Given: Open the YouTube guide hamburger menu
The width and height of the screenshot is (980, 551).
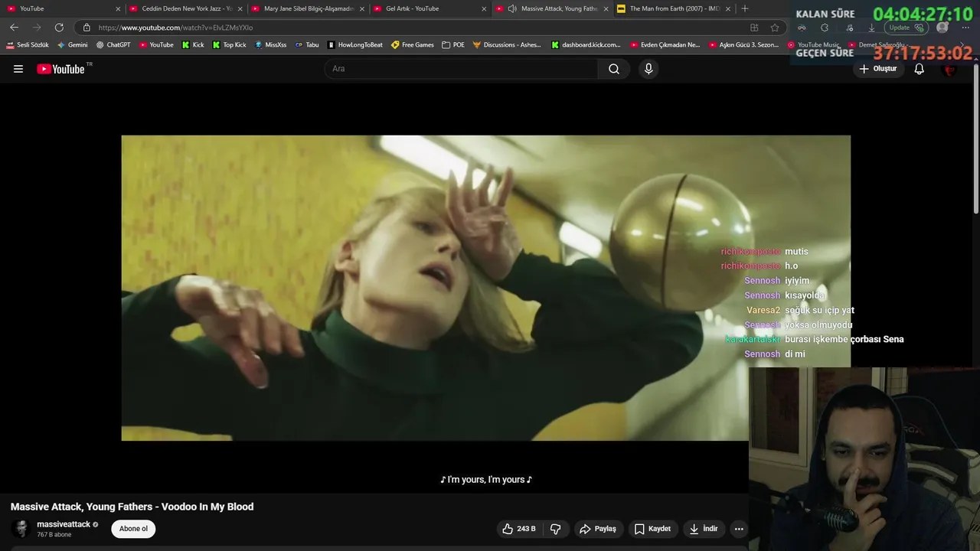Looking at the screenshot, I should (18, 69).
